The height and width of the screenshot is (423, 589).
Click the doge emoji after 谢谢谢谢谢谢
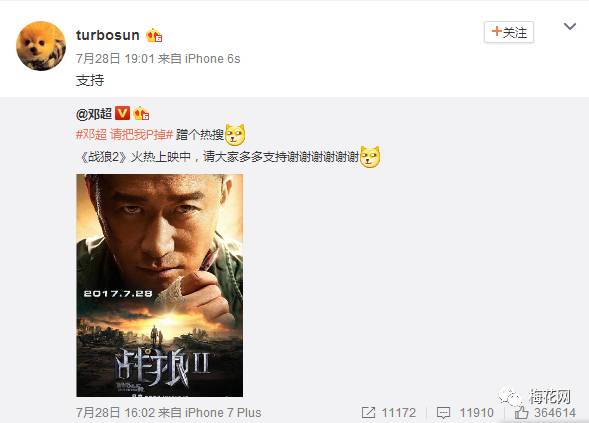tap(370, 157)
